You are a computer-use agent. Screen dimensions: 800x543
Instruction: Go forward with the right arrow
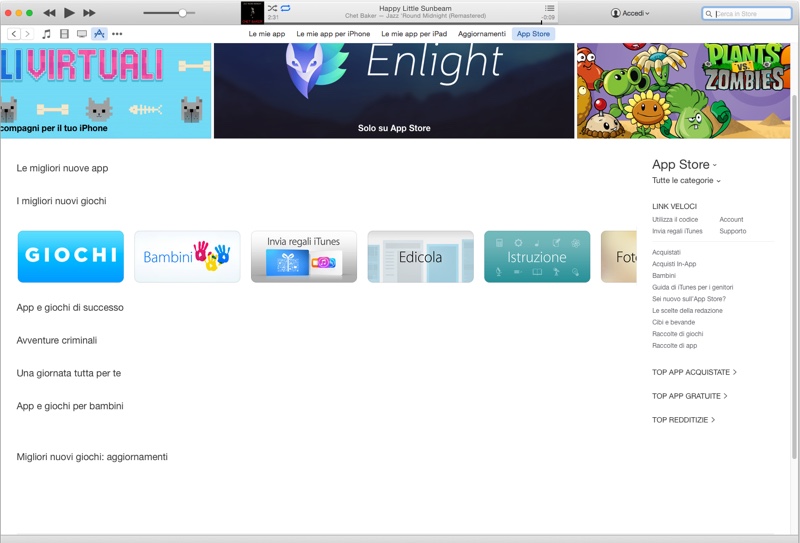pyautogui.click(x=27, y=34)
